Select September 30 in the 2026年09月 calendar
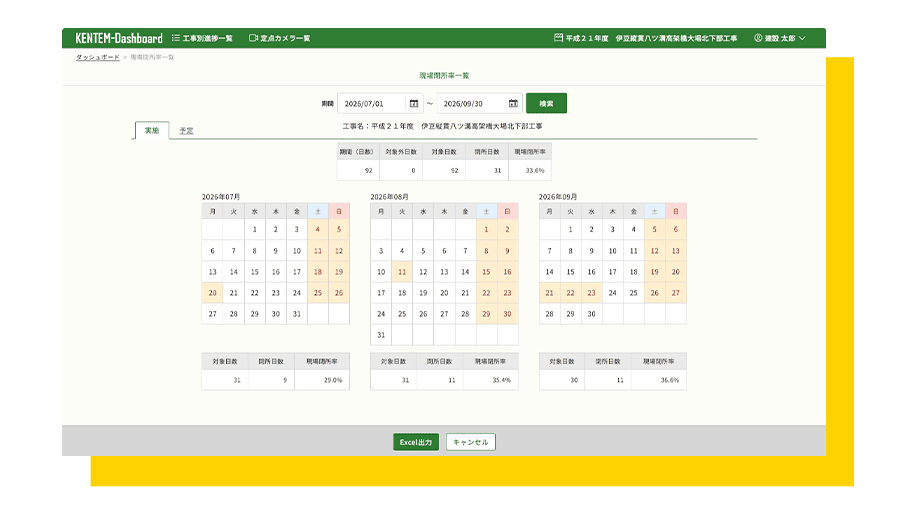 pos(591,314)
